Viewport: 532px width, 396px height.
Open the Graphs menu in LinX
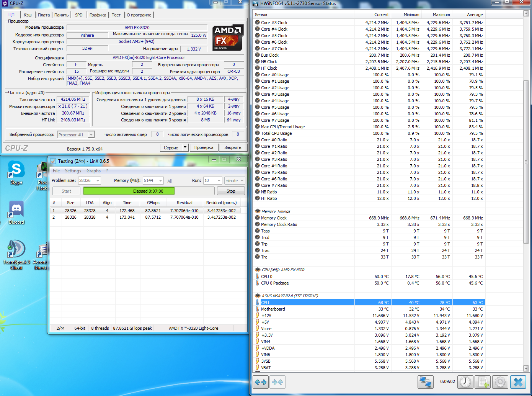coord(93,171)
